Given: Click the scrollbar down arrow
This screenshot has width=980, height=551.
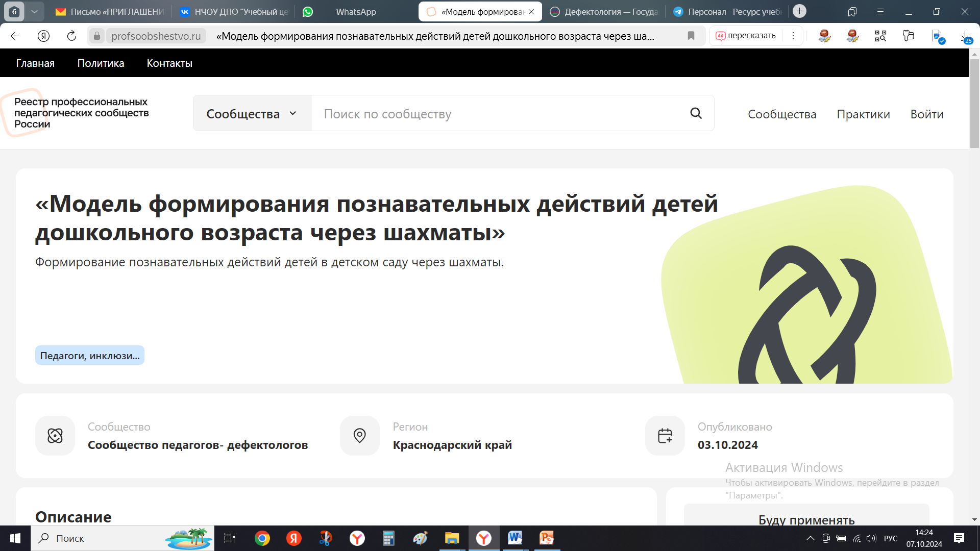Looking at the screenshot, I should pos(974,520).
